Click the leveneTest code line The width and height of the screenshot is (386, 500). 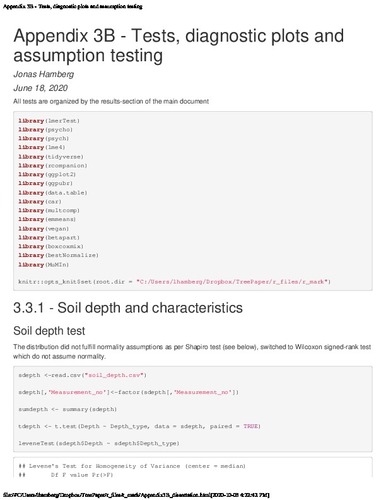point(99,443)
